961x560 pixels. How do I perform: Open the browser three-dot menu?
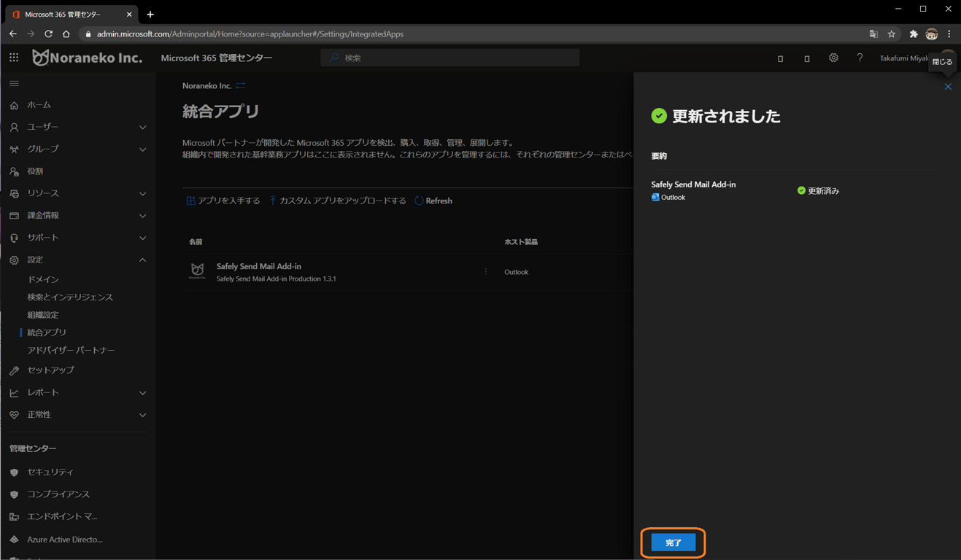(x=949, y=34)
